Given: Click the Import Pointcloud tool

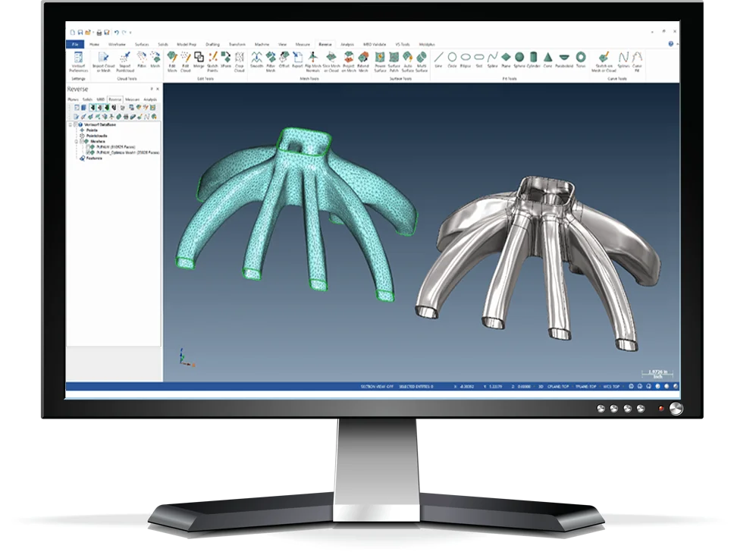Looking at the screenshot, I should point(125,60).
